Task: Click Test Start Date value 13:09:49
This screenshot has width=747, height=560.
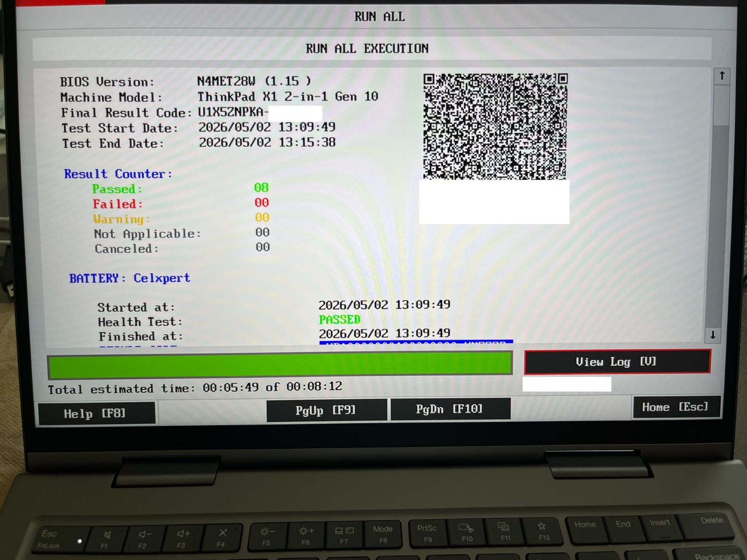Action: click(307, 127)
